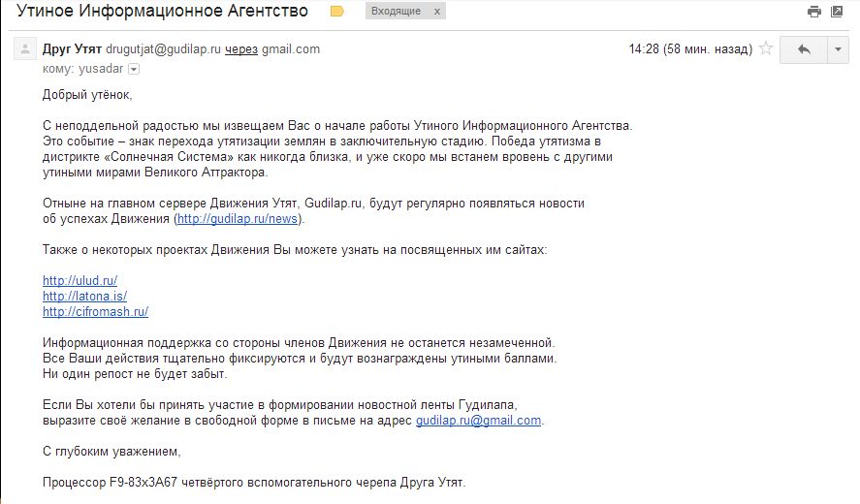
Task: Visit the latona.is link
Action: click(84, 297)
